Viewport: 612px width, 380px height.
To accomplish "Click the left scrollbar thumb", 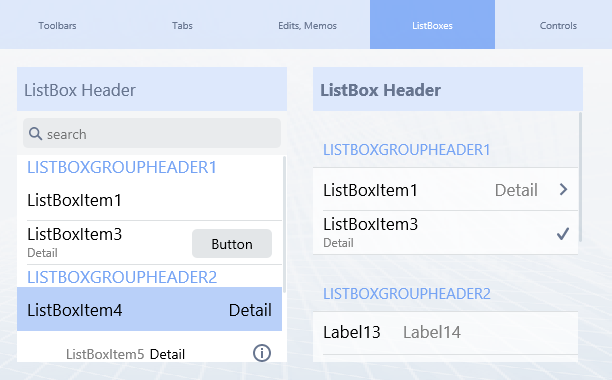I will [x=285, y=224].
